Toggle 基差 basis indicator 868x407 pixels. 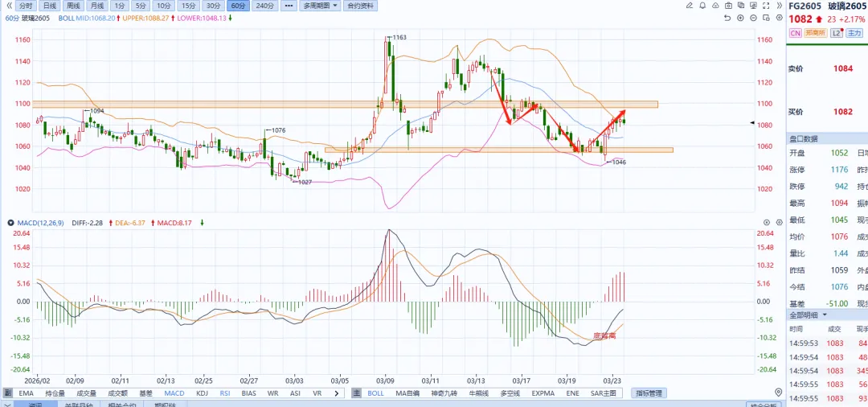coord(145,393)
